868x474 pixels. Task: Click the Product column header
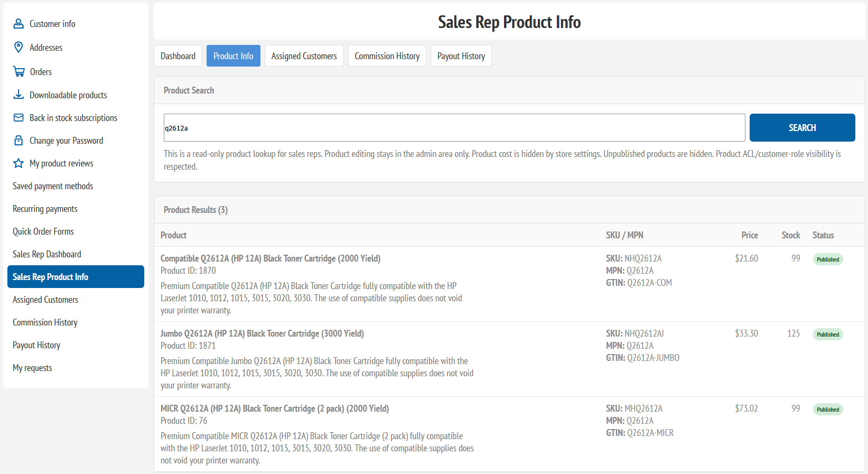tap(173, 235)
